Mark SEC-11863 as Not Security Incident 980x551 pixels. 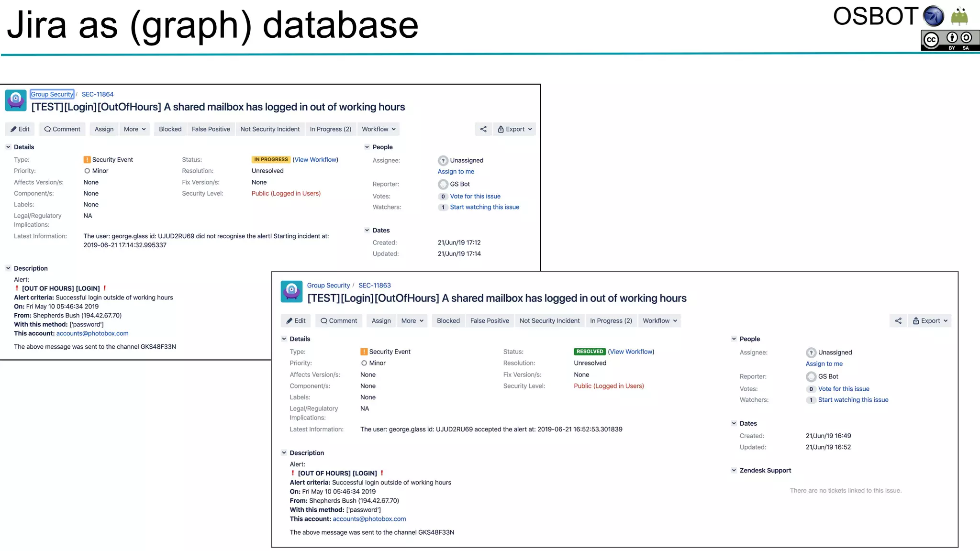549,321
